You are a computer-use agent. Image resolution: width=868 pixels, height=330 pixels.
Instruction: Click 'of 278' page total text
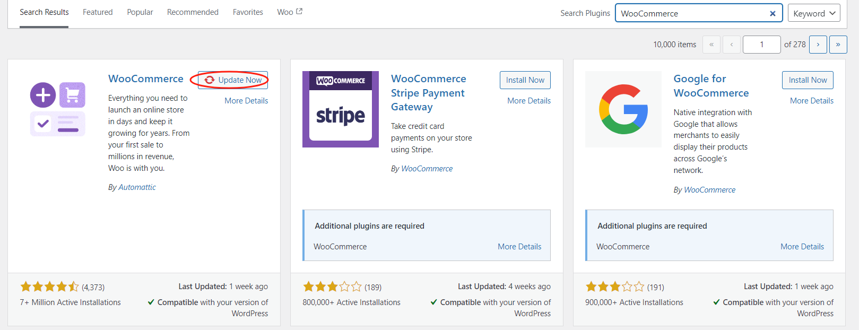(795, 45)
